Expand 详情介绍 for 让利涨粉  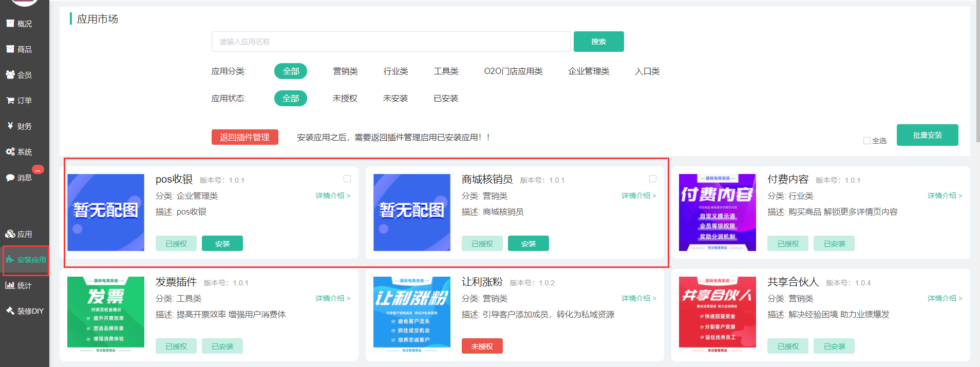tap(638, 298)
